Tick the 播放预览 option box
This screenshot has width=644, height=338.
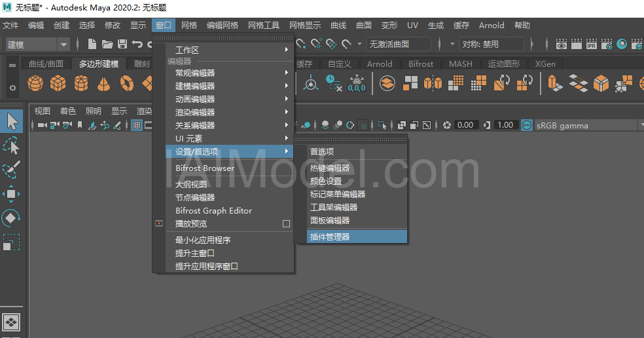pos(286,223)
